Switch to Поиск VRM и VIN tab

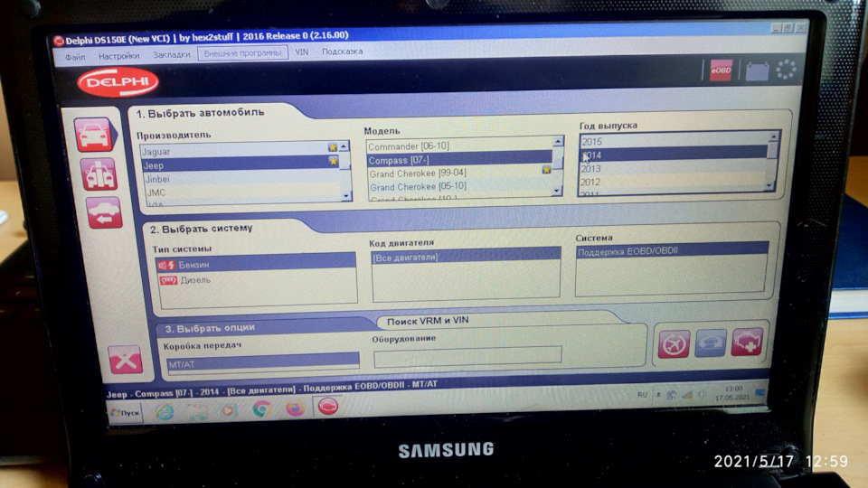[x=428, y=321]
